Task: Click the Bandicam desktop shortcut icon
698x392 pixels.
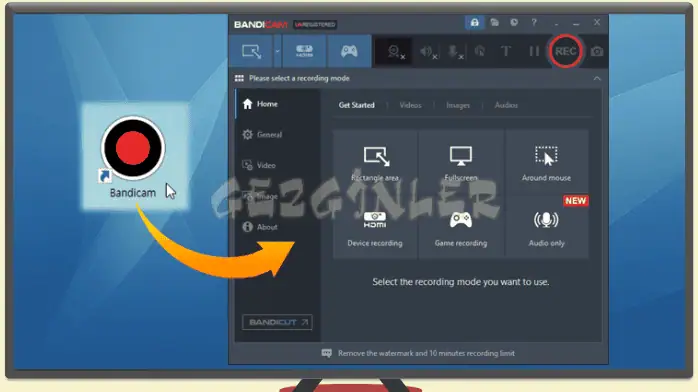Action: [x=133, y=157]
